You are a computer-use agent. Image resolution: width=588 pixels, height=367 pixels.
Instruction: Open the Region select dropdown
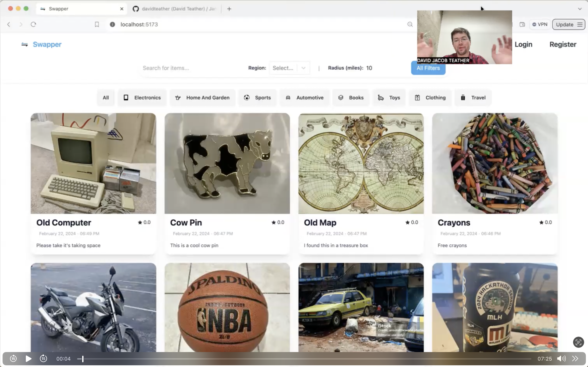tap(289, 68)
